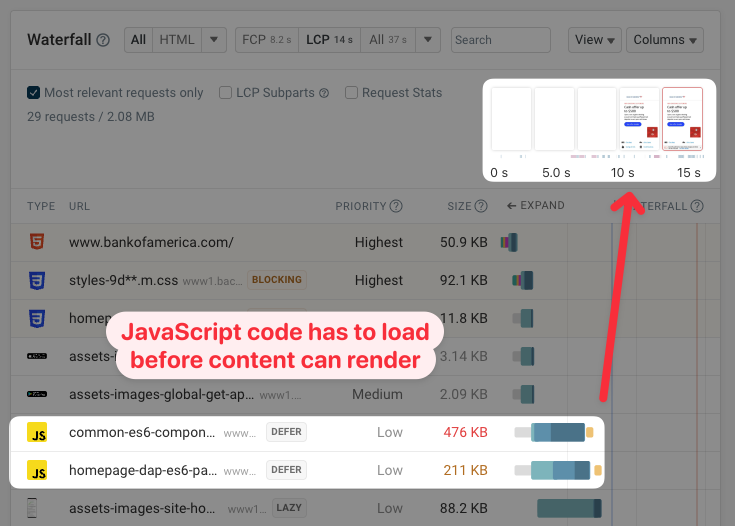Image resolution: width=735 pixels, height=526 pixels.
Task: Click the PRIORITY column header
Action: [360, 206]
